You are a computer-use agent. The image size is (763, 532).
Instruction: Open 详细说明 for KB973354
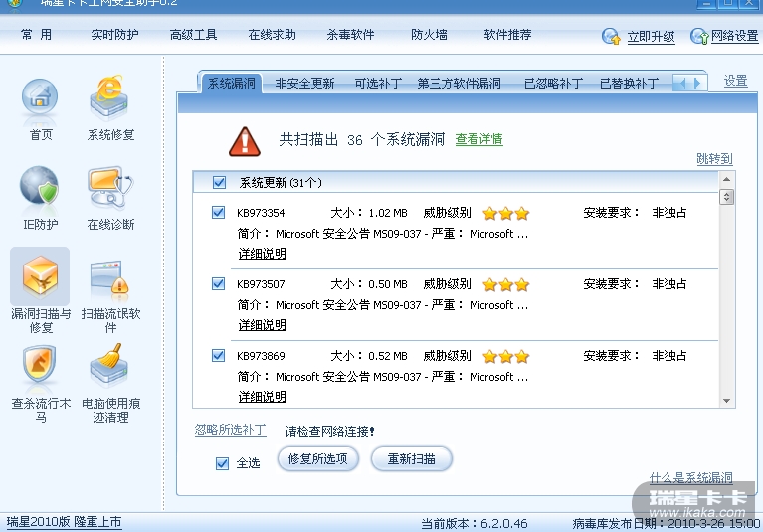263,254
